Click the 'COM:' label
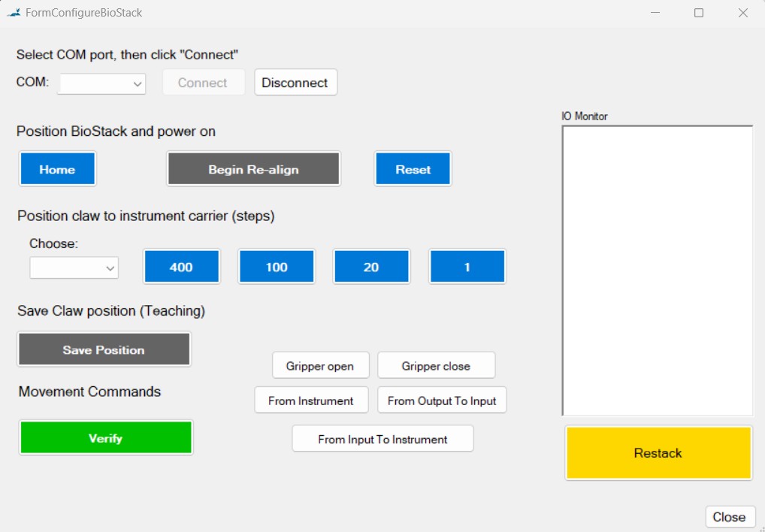 (x=32, y=81)
